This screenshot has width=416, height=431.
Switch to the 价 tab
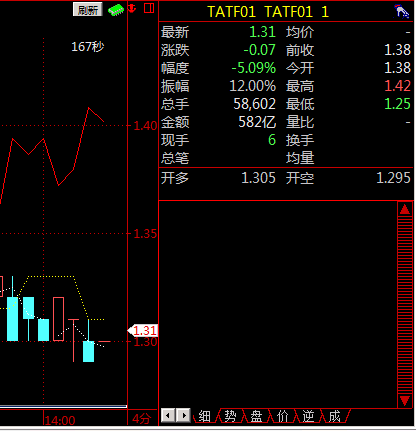pos(282,416)
